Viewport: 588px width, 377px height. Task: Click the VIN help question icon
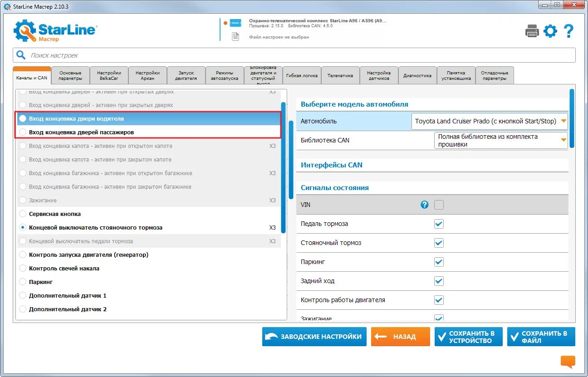[x=424, y=205]
